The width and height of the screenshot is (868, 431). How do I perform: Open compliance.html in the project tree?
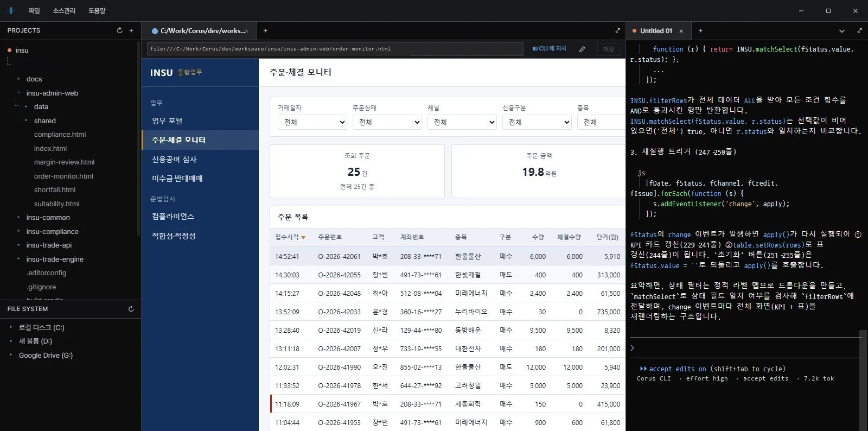click(x=60, y=135)
